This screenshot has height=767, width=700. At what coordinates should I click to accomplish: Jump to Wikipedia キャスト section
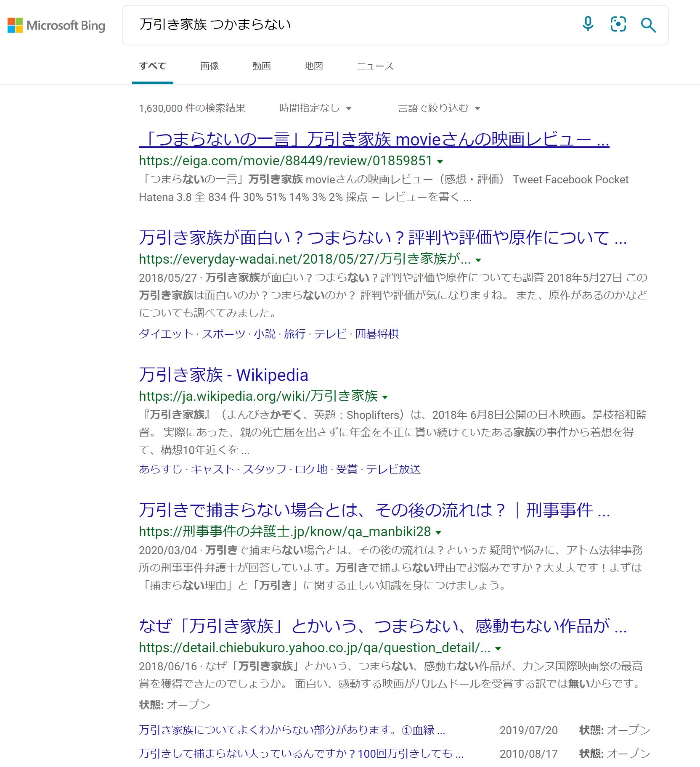pos(213,469)
